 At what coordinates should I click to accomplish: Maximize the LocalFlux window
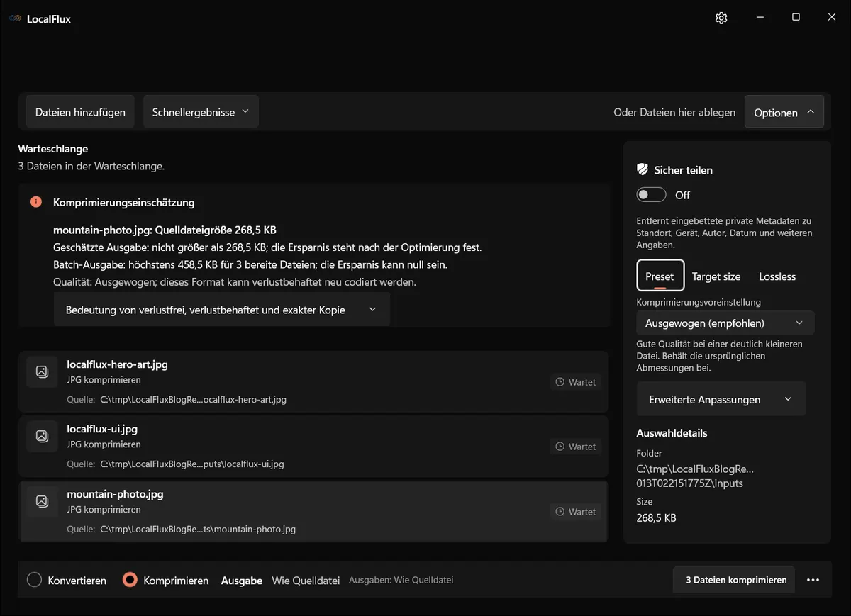796,18
